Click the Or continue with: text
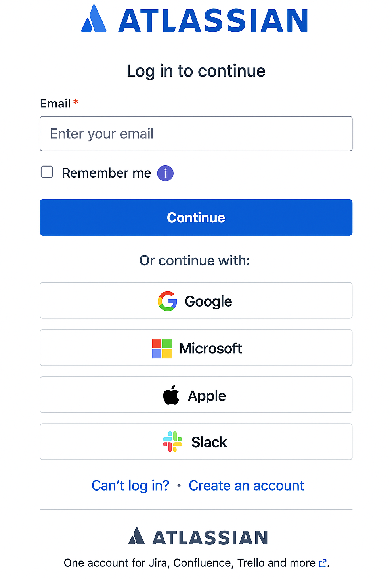 195,261
